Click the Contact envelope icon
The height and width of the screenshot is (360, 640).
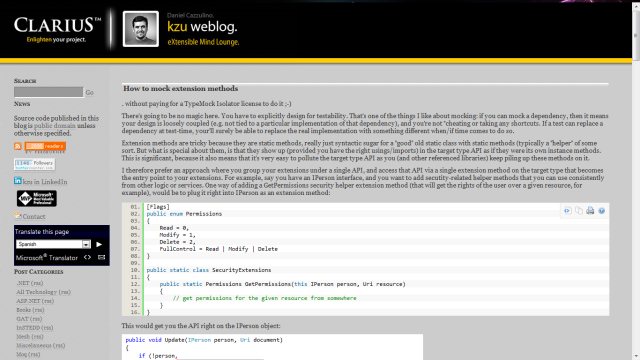[x=18, y=216]
